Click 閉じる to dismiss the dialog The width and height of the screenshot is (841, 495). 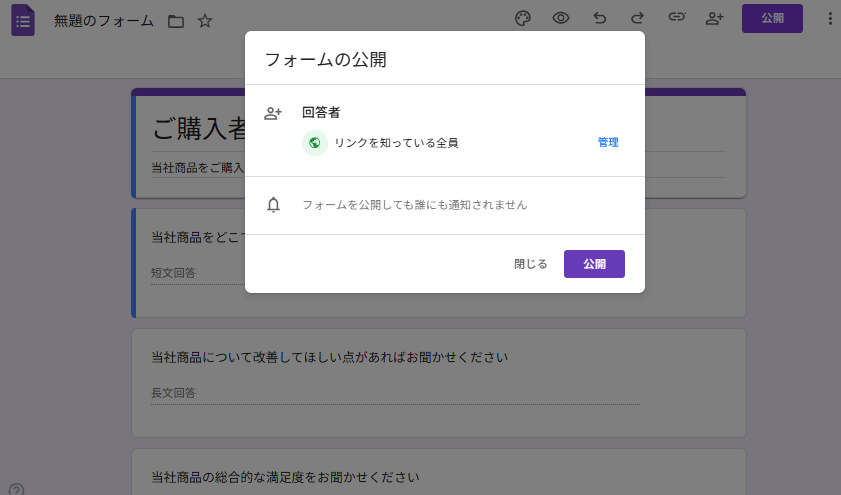[531, 264]
